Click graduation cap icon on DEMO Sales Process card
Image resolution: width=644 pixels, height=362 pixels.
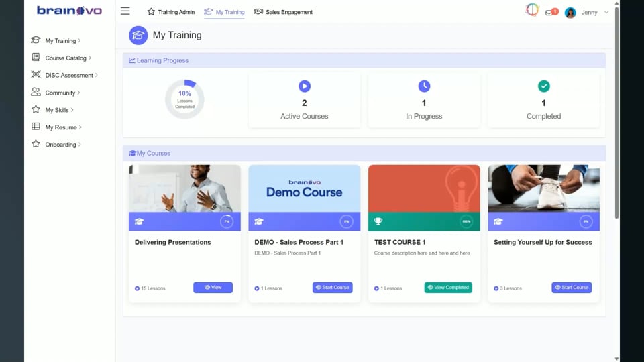pos(259,221)
